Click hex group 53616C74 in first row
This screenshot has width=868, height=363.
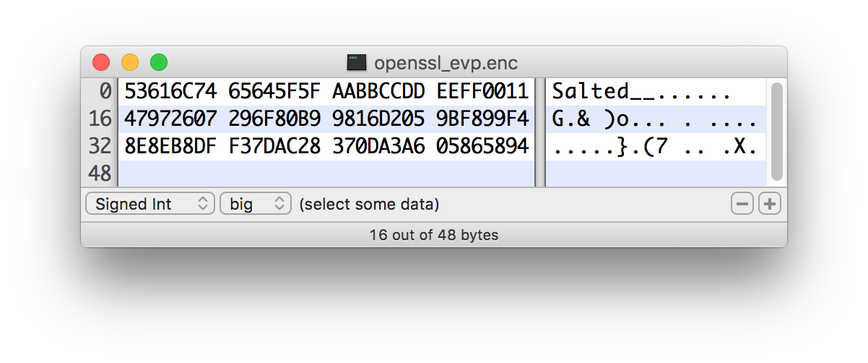170,92
